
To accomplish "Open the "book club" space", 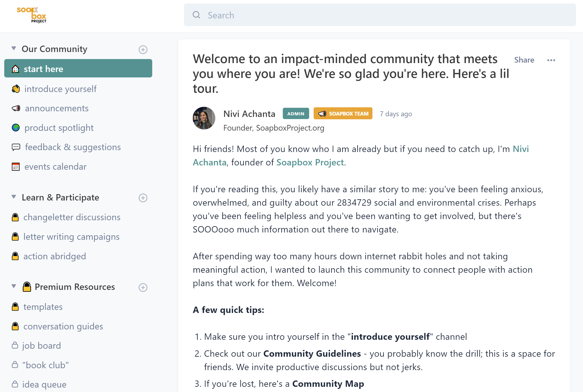I will tap(45, 365).
